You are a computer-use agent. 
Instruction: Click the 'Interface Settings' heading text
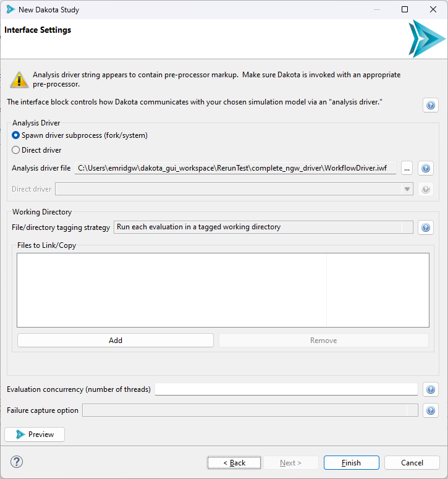click(38, 30)
